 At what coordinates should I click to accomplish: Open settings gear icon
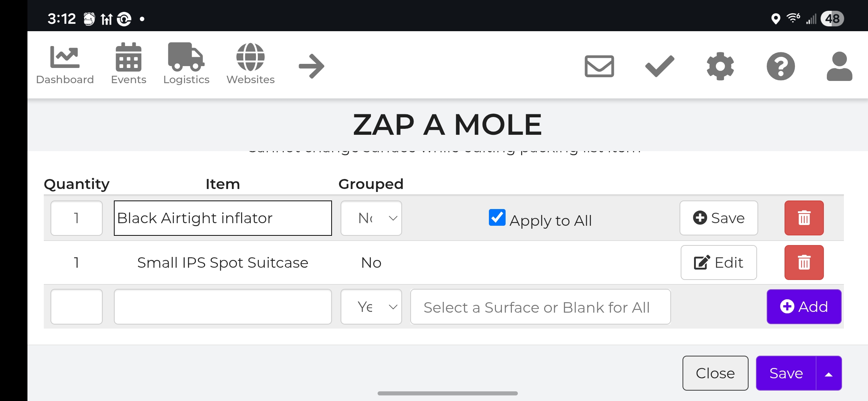(x=720, y=66)
